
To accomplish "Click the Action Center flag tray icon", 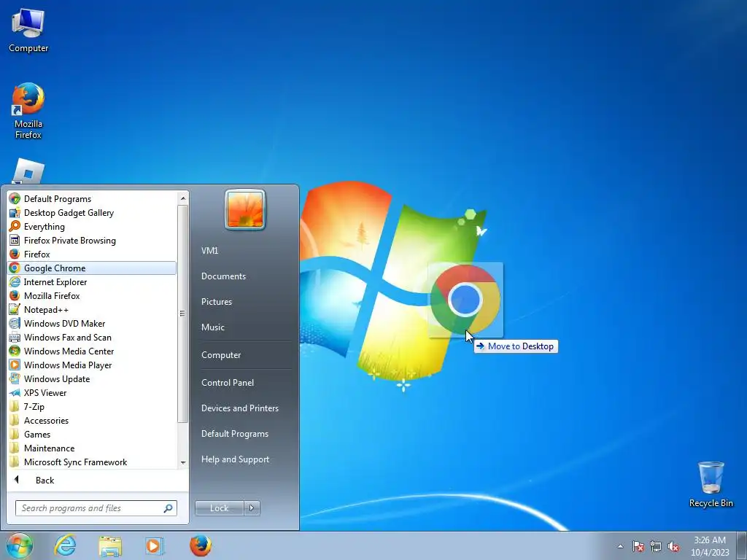I will (x=638, y=546).
